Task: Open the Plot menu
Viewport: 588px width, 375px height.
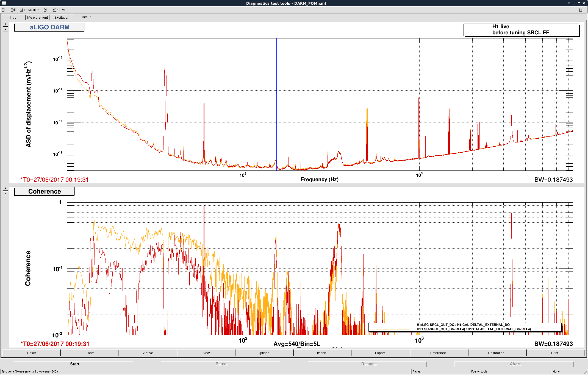Action: pyautogui.click(x=46, y=10)
